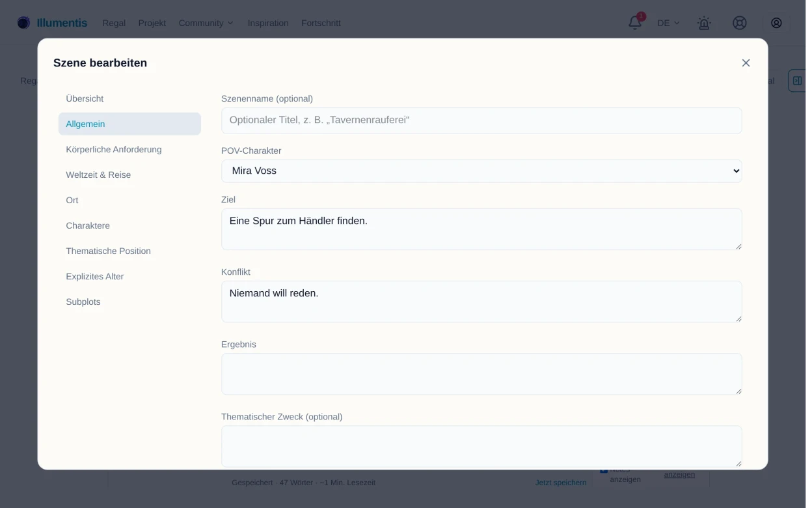
Task: Close the Szene bearbeiten dialog
Action: (746, 63)
